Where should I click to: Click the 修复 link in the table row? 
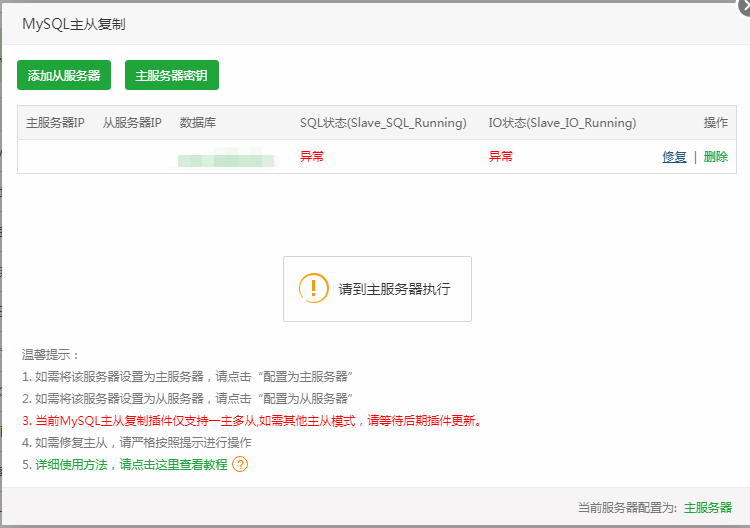click(674, 157)
